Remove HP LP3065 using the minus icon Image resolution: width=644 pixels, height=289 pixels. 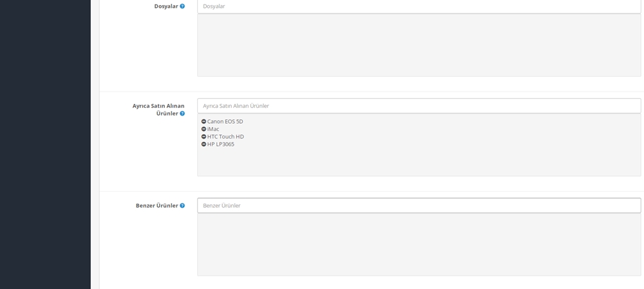[204, 144]
